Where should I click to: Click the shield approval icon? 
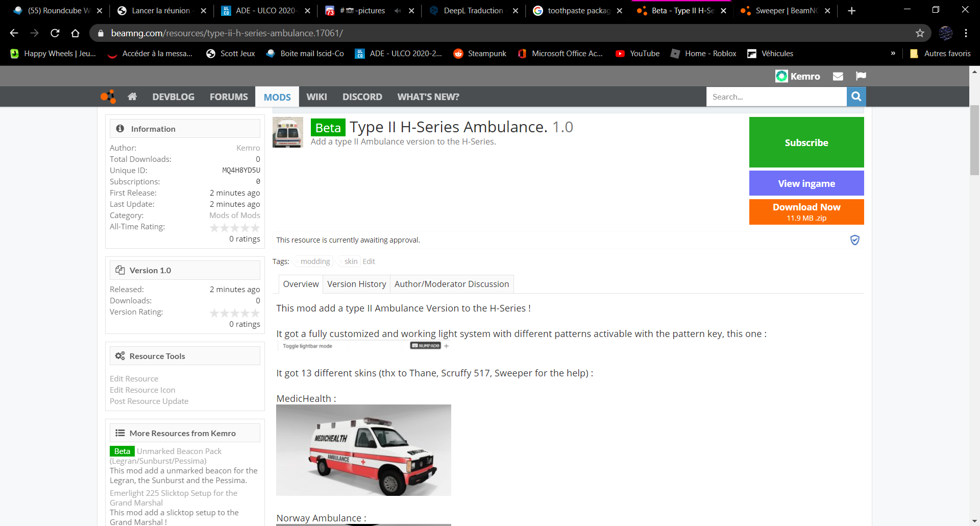(x=855, y=240)
